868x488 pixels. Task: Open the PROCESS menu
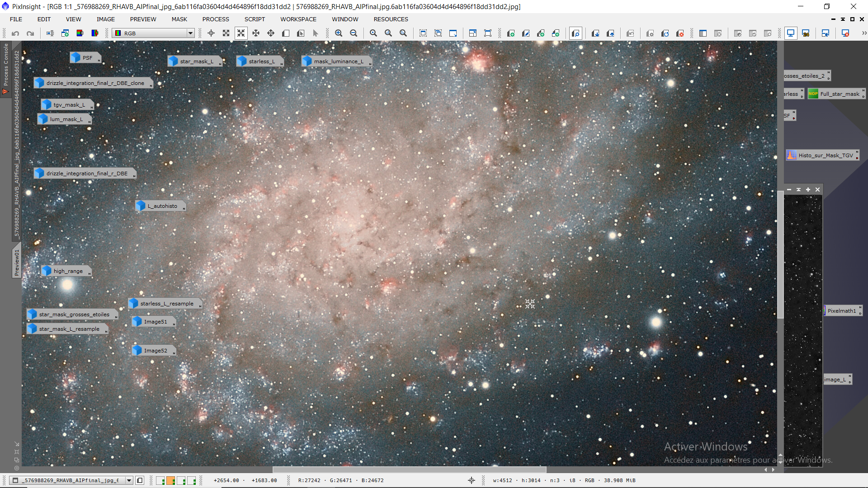[x=216, y=19]
